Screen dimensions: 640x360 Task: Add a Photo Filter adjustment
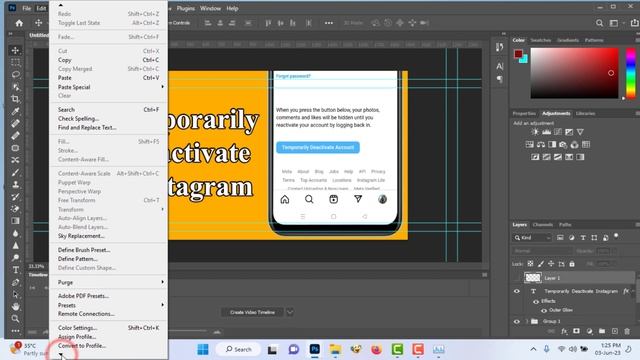tap(563, 144)
